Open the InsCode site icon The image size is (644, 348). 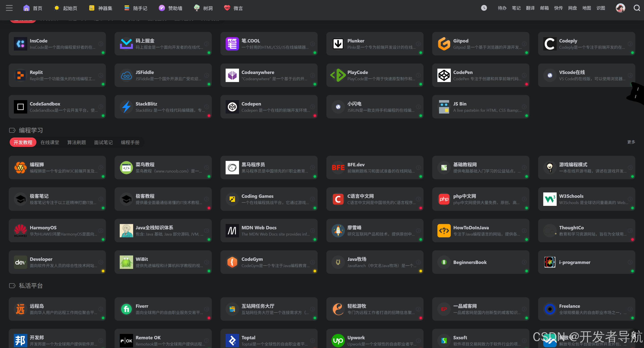tap(21, 44)
